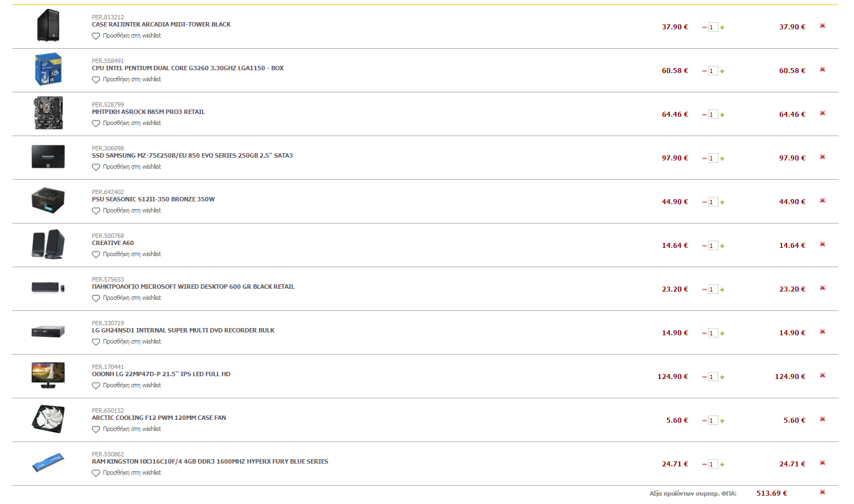Select product code PER.550862
854x504 pixels.
point(108,454)
